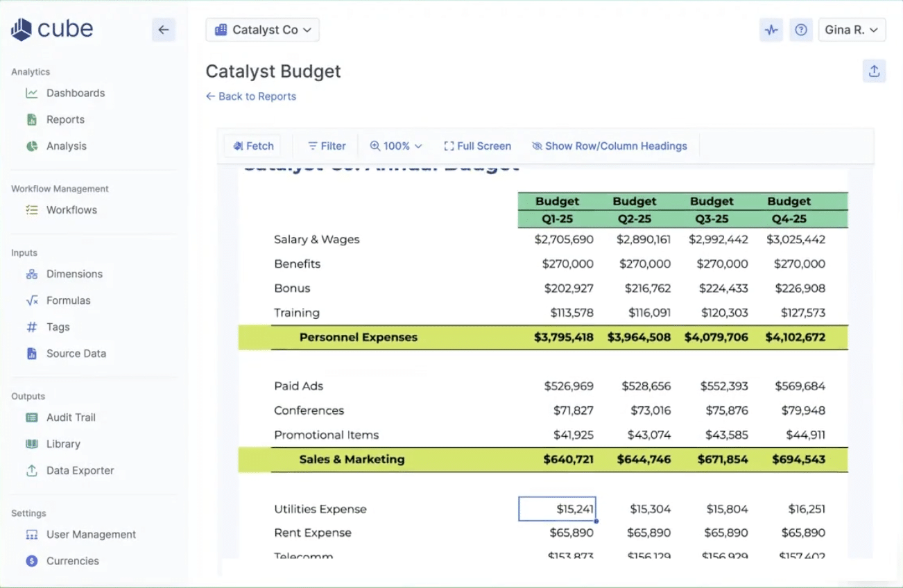903x588 pixels.
Task: Expand the Catalyst Co company dropdown
Action: tap(262, 30)
